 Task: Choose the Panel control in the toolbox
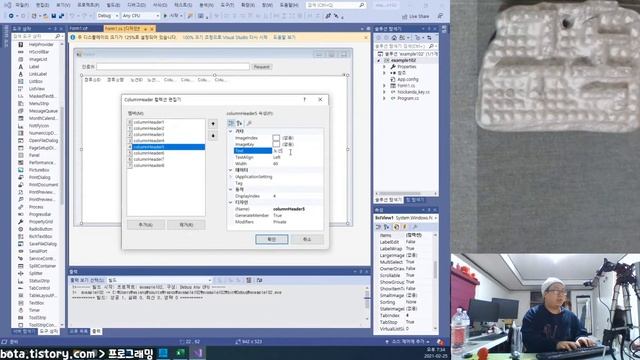coord(34,155)
